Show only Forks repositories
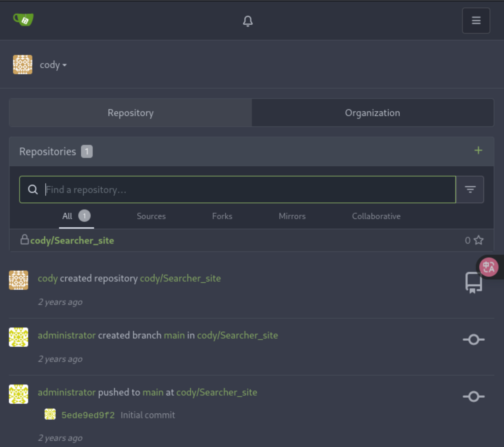The image size is (504, 447). (x=222, y=216)
